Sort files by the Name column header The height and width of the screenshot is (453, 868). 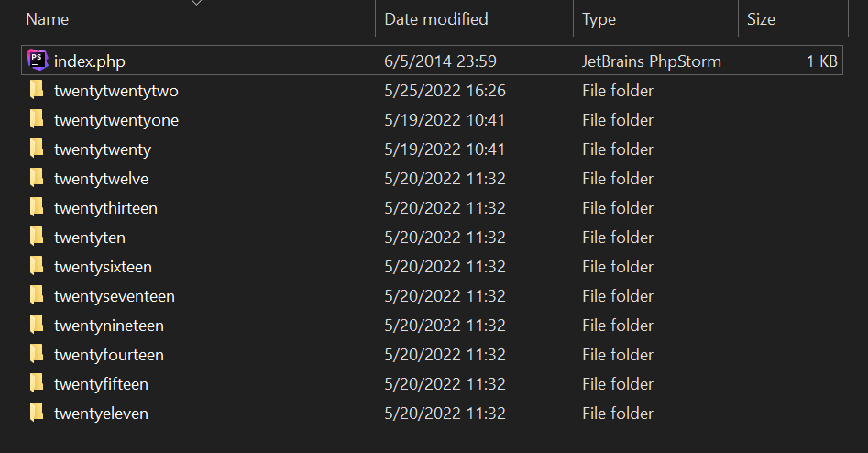tap(48, 19)
